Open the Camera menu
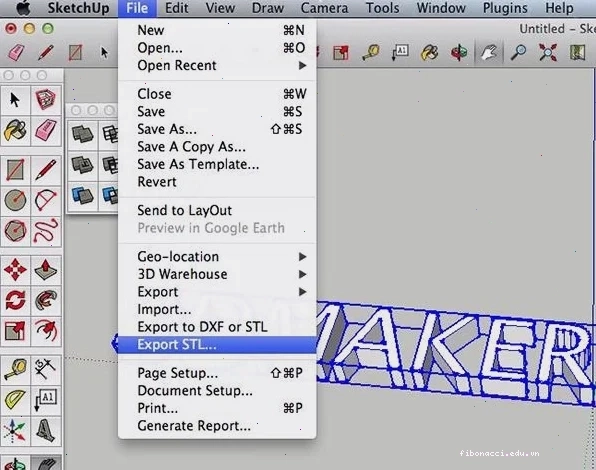 coord(324,8)
